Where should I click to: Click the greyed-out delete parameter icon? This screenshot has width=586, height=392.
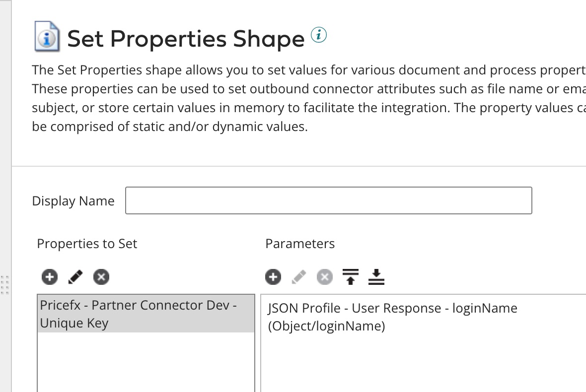[324, 277]
